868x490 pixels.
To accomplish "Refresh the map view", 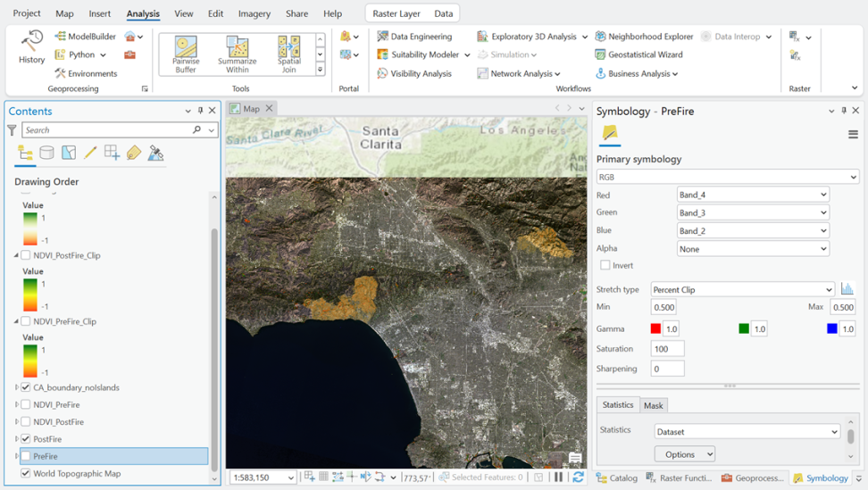I will 578,477.
